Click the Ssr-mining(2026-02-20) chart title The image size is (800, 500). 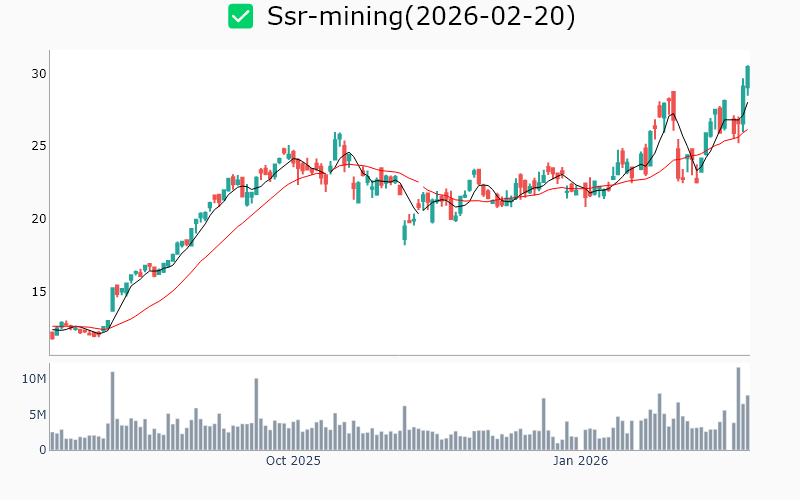(x=421, y=17)
